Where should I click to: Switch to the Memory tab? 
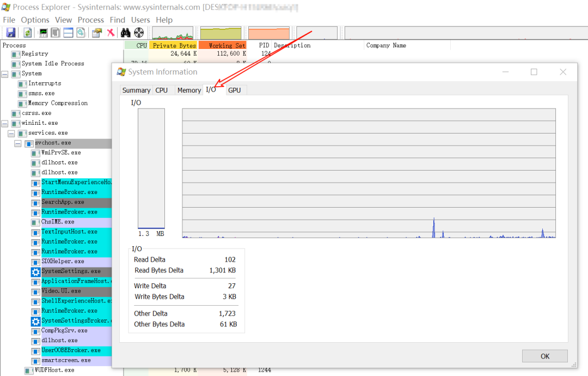coord(189,90)
